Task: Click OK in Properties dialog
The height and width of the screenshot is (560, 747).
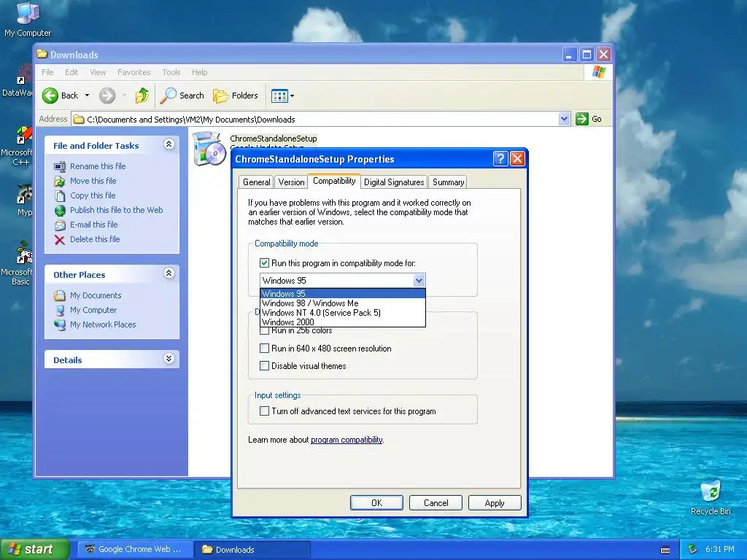Action: (x=376, y=503)
